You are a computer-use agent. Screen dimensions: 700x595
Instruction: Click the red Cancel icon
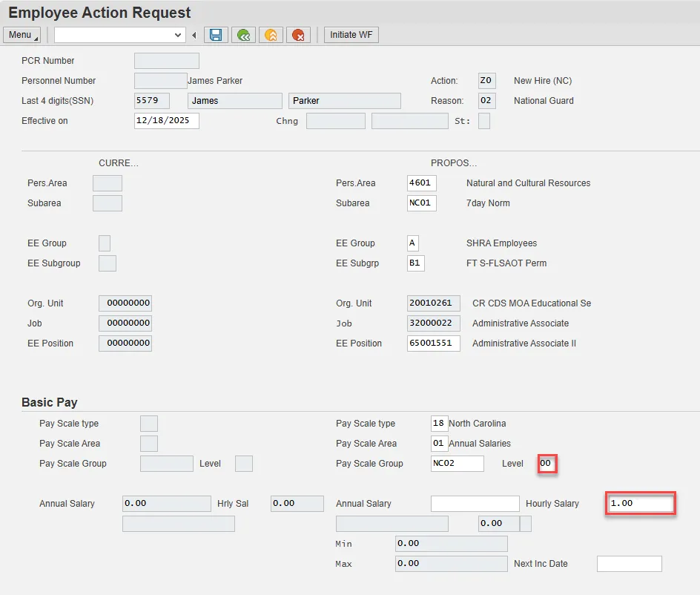click(298, 35)
